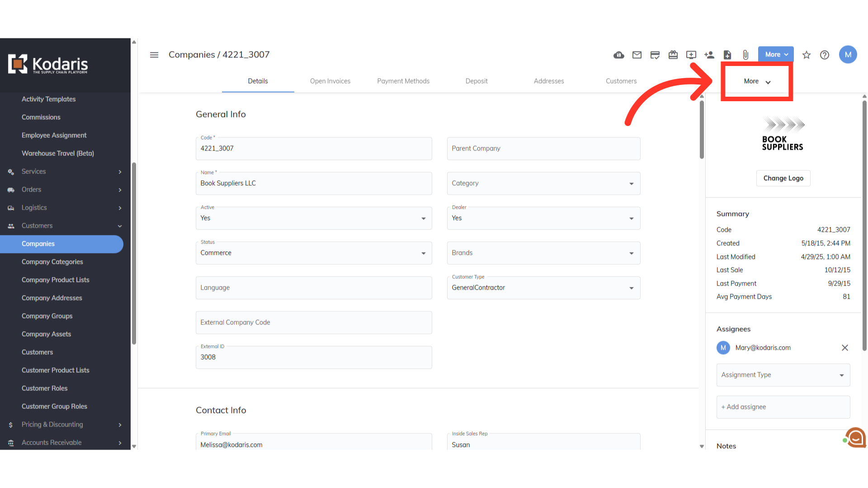
Task: Click the envelope email icon
Action: tap(637, 55)
